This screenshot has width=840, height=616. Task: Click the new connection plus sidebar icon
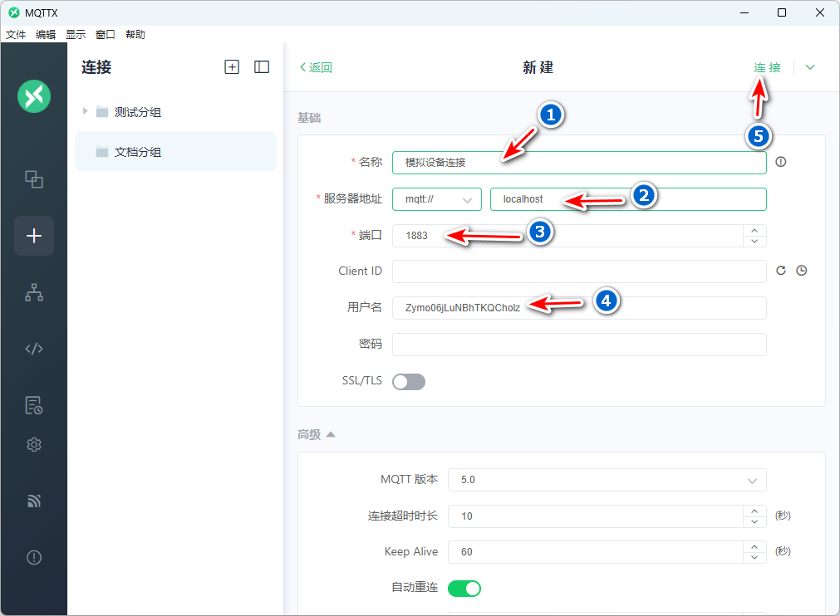coord(34,236)
